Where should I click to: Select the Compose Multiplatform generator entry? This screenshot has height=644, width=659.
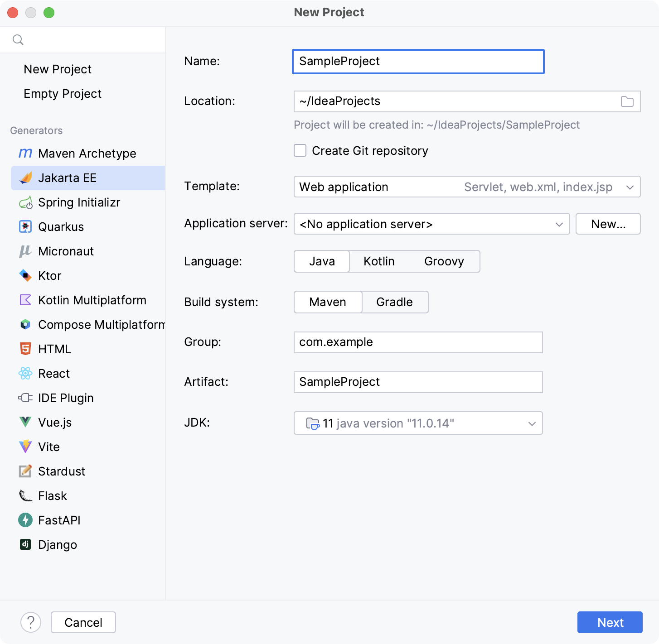pyautogui.click(x=88, y=324)
